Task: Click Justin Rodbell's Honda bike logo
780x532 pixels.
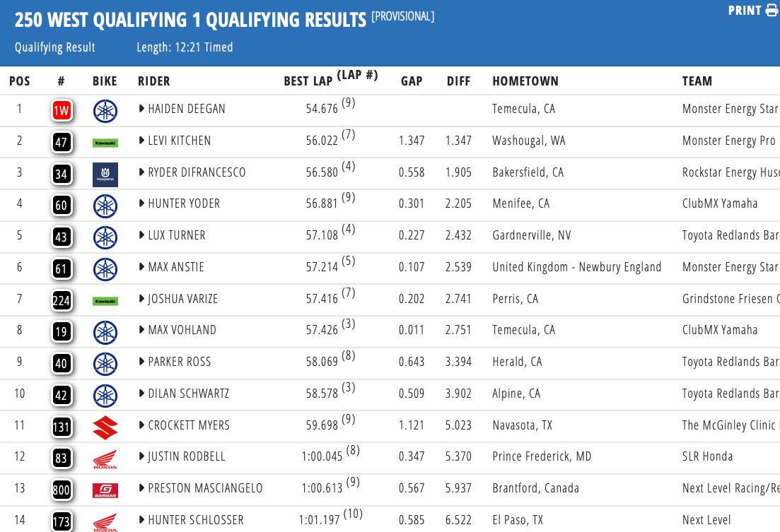Action: pos(105,459)
